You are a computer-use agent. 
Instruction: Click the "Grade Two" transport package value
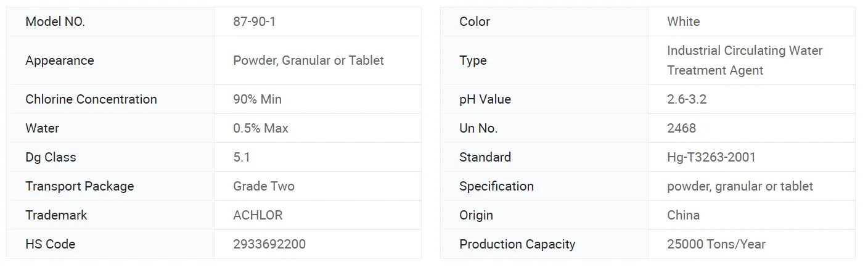[x=264, y=186]
